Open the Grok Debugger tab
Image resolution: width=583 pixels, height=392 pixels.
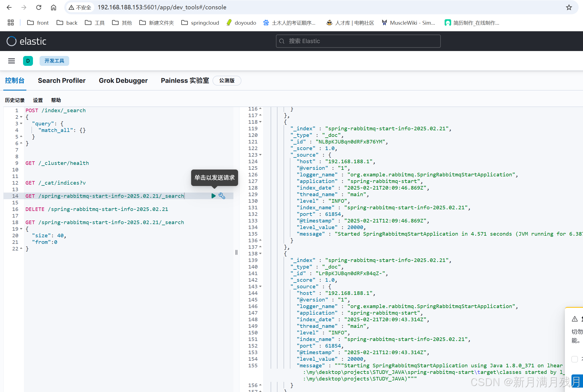(x=123, y=81)
